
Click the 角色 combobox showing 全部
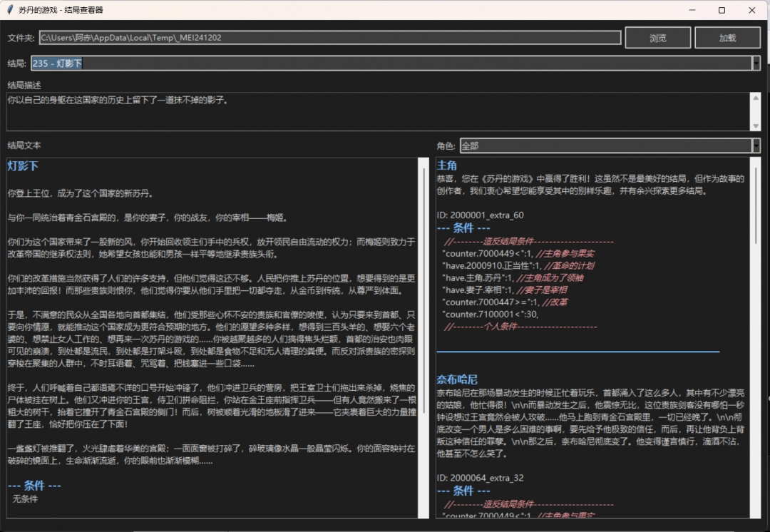pos(605,145)
